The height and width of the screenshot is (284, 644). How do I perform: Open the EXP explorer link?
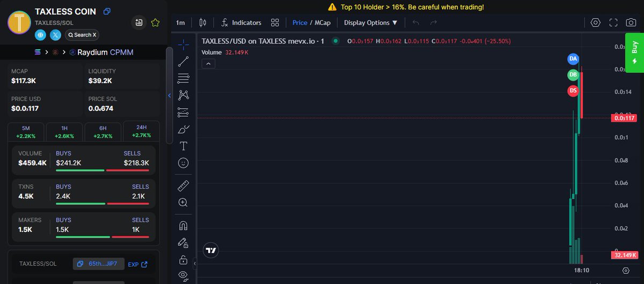click(137, 264)
